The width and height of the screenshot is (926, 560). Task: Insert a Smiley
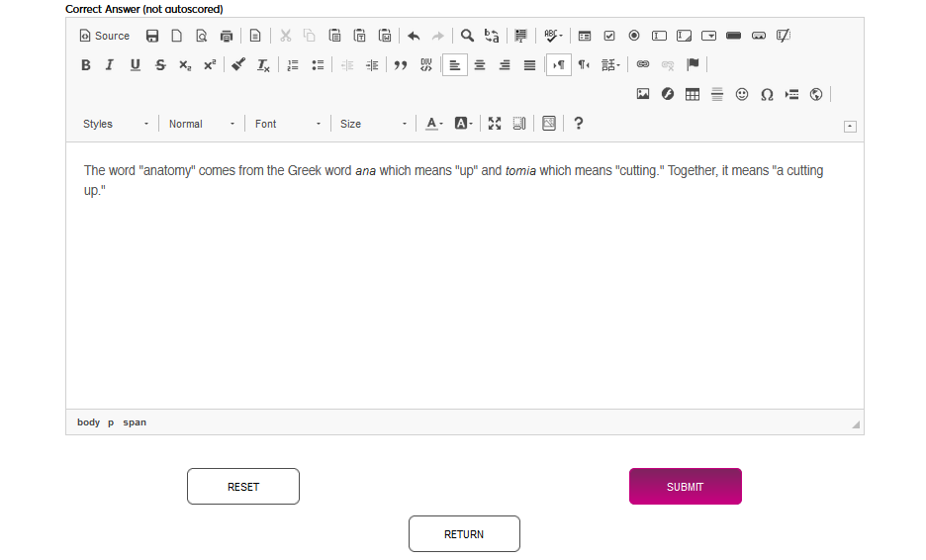coord(742,94)
